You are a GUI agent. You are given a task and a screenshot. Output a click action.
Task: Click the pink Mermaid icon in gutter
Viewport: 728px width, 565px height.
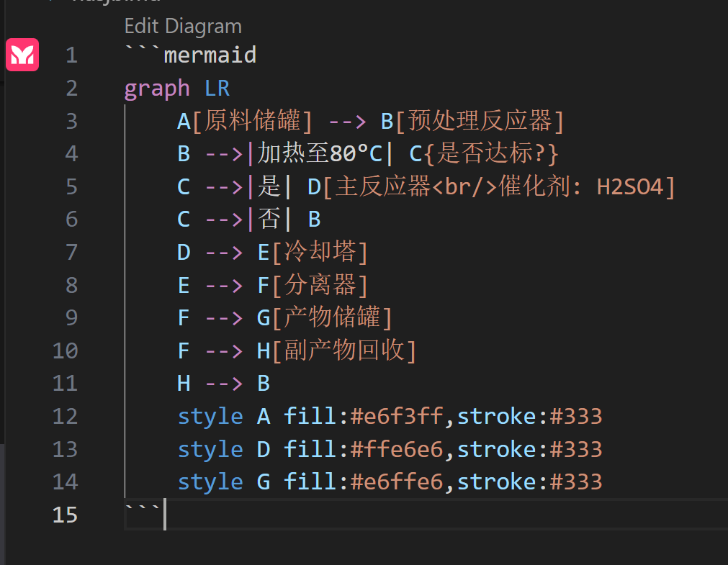click(22, 55)
